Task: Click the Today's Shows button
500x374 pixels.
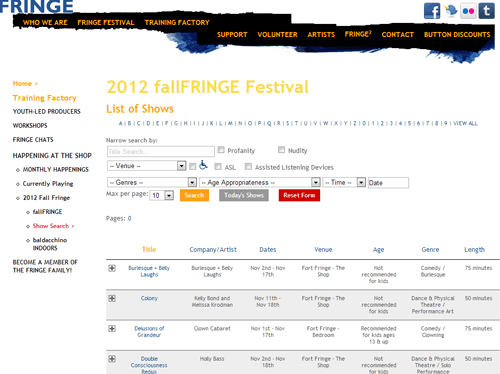Action: click(244, 195)
